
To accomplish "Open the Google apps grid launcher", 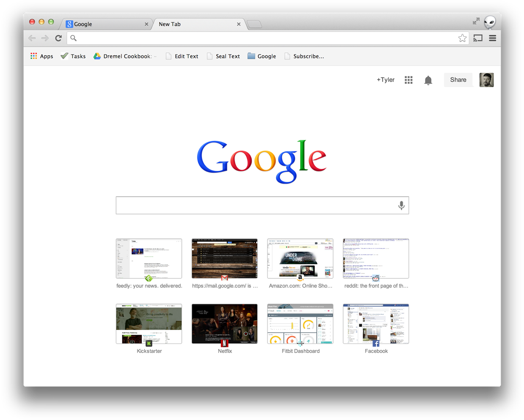I will [409, 80].
